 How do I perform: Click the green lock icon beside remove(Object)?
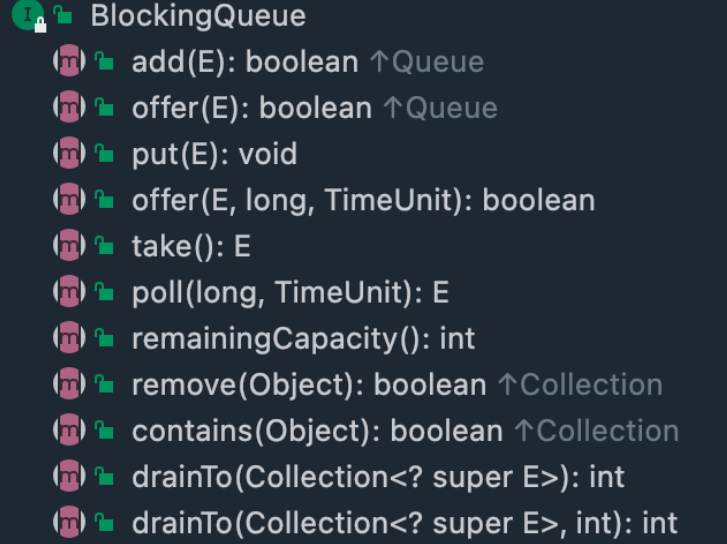pos(104,385)
